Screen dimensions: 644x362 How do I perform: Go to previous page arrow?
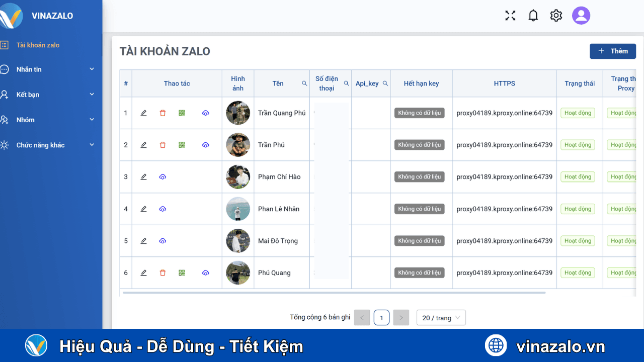362,318
